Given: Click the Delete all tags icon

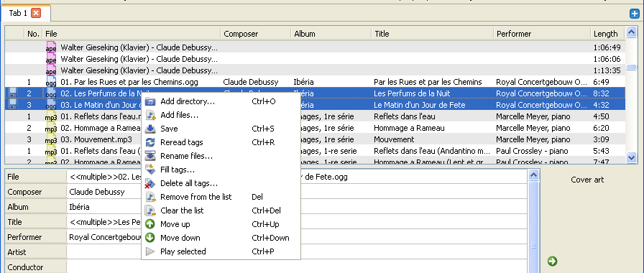Looking at the screenshot, I should [x=150, y=183].
